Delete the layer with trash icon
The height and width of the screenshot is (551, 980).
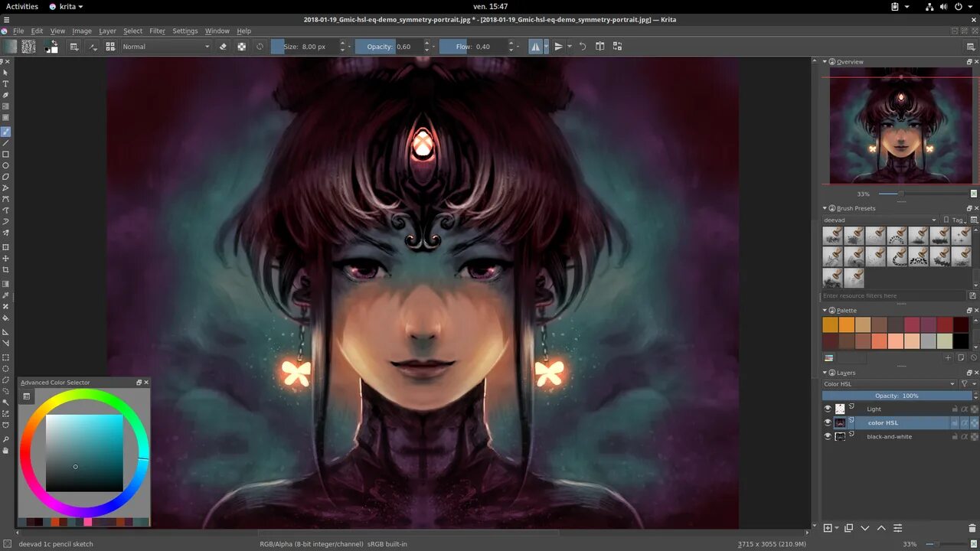click(972, 528)
